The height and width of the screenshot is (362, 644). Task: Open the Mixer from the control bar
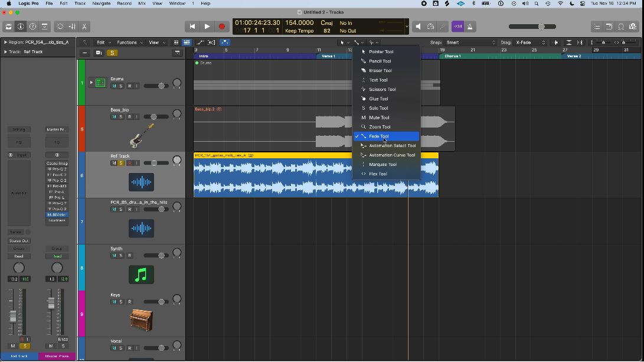tap(73, 27)
